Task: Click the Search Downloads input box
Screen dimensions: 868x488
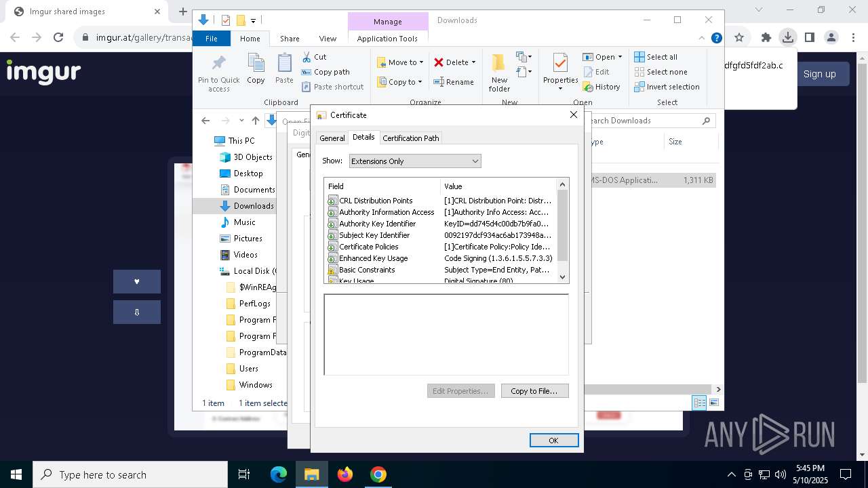Action: 643,121
